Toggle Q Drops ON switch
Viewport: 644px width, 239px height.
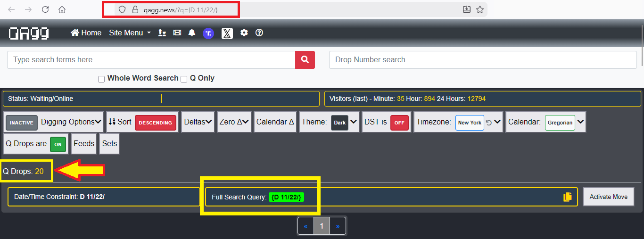pos(58,144)
